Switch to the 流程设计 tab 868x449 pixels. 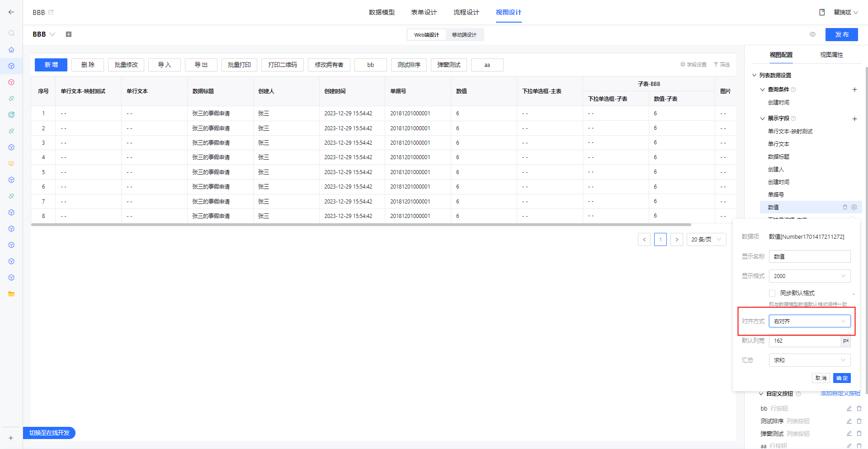[466, 12]
